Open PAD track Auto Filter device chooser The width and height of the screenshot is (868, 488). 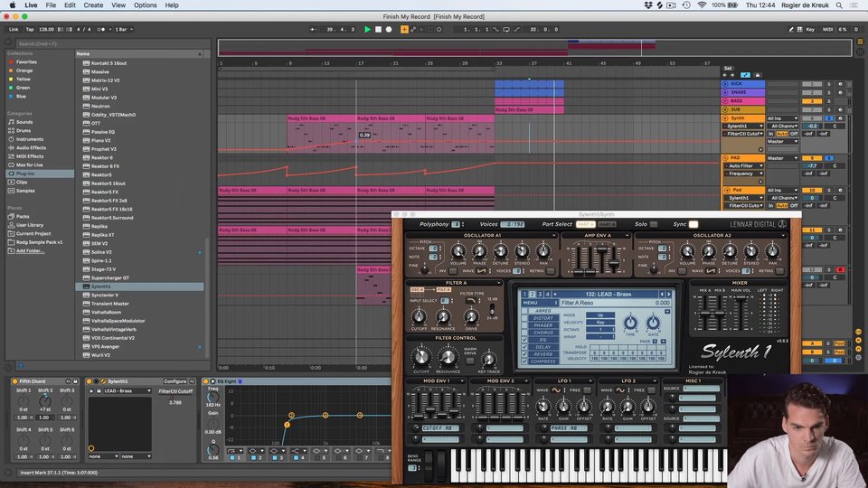(x=743, y=166)
